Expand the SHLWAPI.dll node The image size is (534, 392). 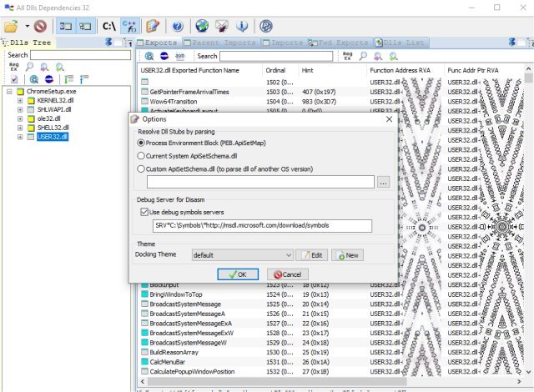coord(20,109)
